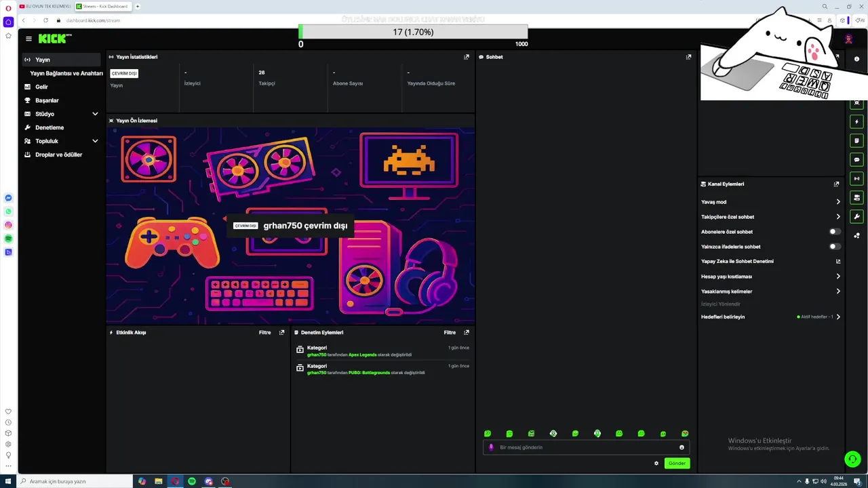This screenshot has width=868, height=488.
Task: Open Yayın Bağlantısı ve Anahtarı page
Action: pos(66,73)
